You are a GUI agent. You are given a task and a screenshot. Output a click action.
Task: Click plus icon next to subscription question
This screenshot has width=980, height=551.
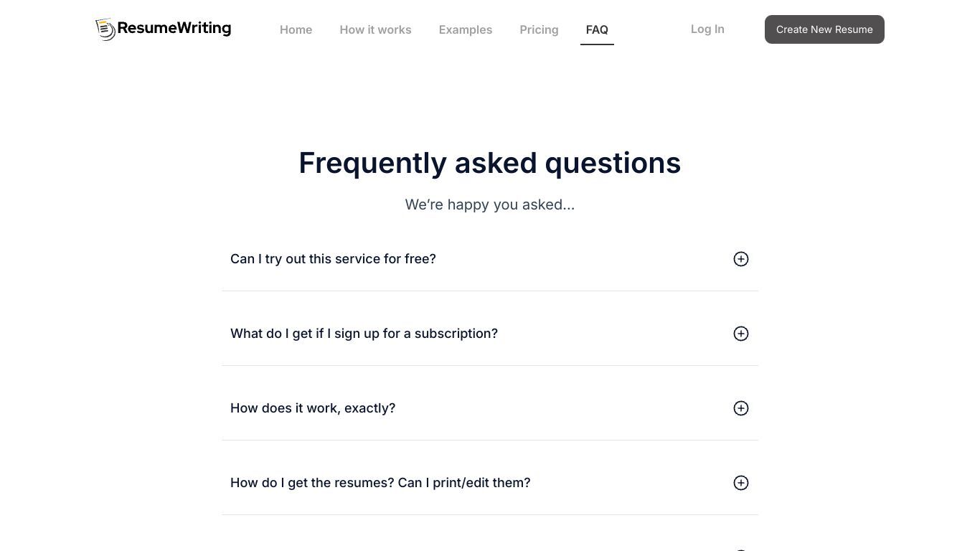[741, 334]
